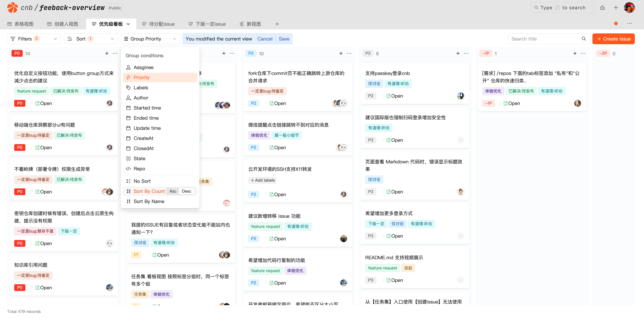The image size is (644, 318).
Task: Click the plus icon in the P0 column header
Action: [107, 53]
